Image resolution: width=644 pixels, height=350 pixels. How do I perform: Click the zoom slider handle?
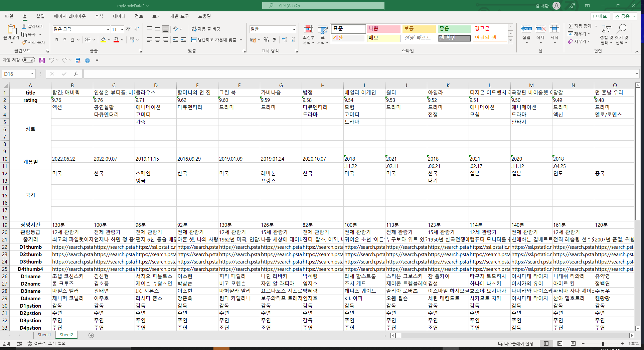click(x=603, y=344)
